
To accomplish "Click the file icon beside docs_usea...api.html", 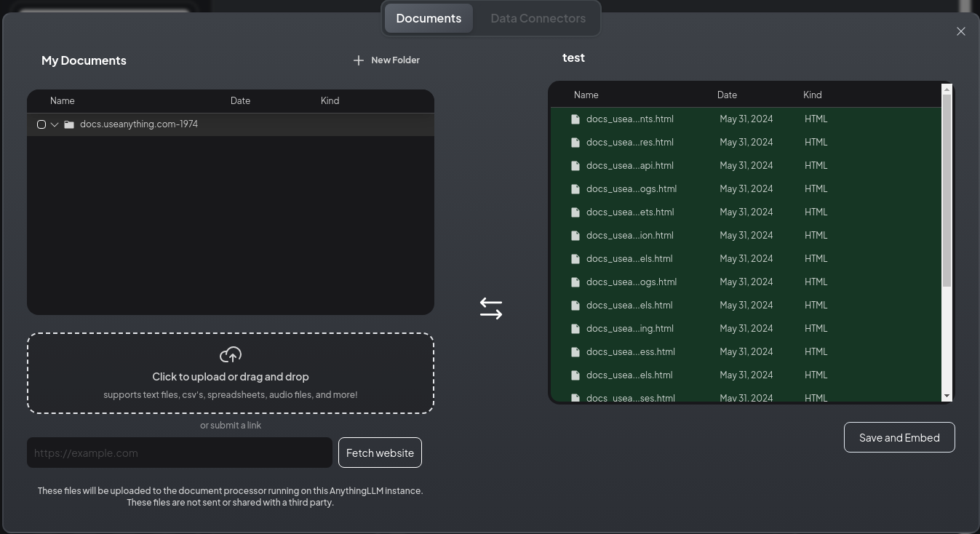I will pyautogui.click(x=575, y=165).
